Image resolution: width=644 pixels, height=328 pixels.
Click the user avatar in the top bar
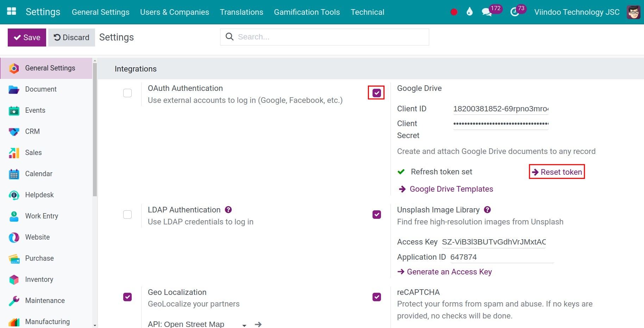(633, 12)
